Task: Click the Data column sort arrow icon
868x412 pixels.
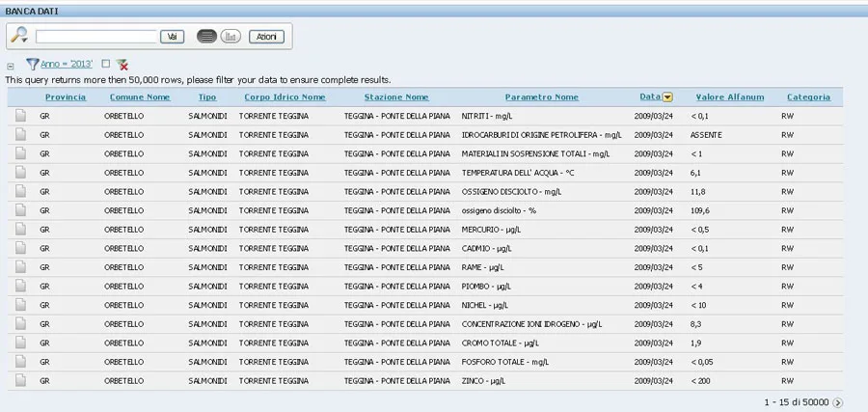Action: coord(667,97)
